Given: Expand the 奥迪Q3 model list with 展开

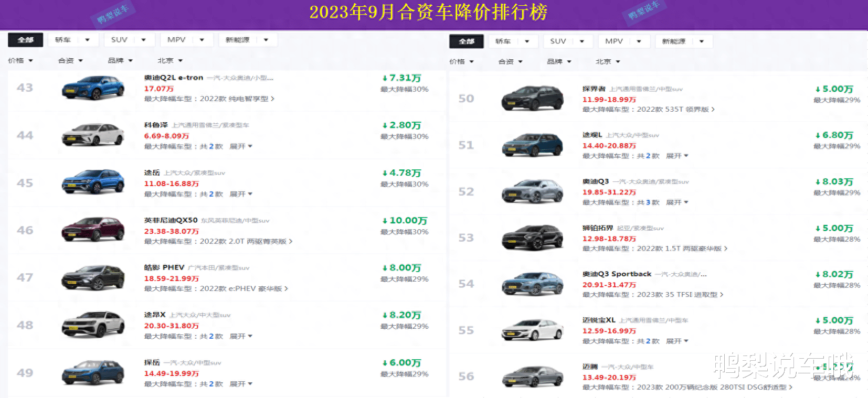Looking at the screenshot, I should [x=677, y=202].
